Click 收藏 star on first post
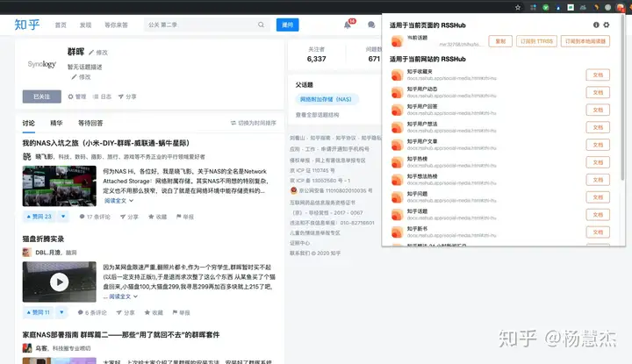632x364 pixels. coord(158,217)
